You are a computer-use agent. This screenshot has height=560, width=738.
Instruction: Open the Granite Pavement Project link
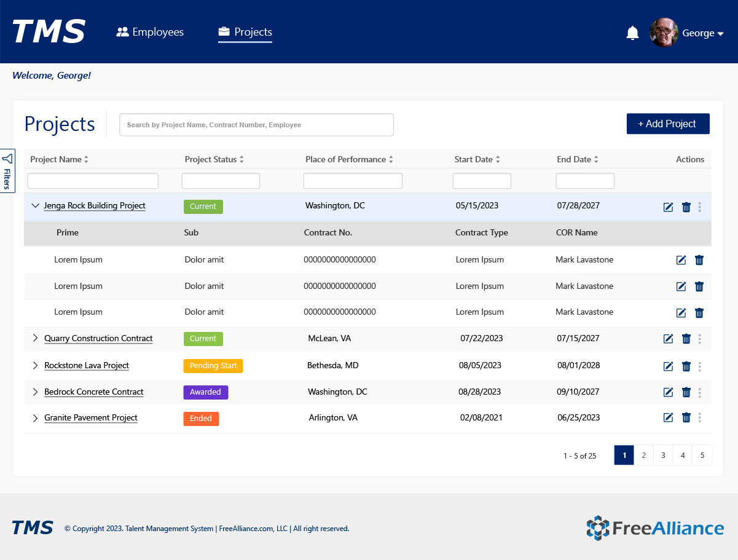coord(91,418)
